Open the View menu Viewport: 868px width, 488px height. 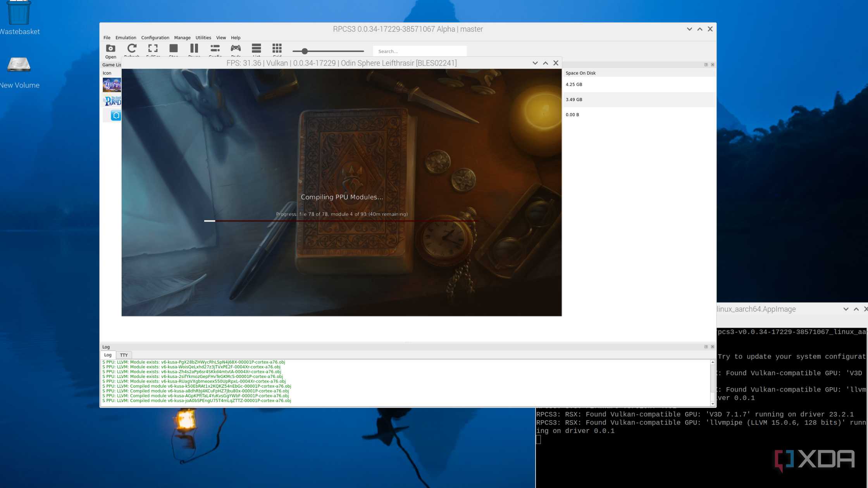(x=221, y=38)
